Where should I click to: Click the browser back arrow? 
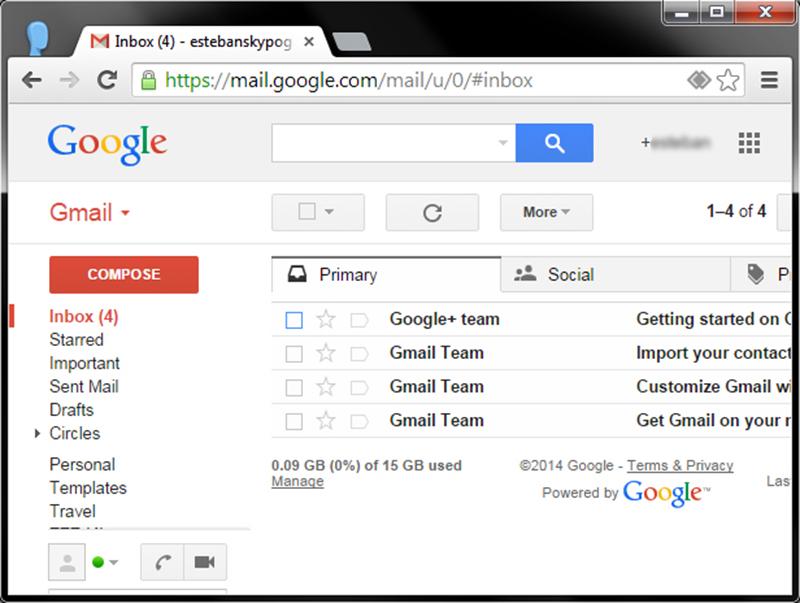coord(32,80)
